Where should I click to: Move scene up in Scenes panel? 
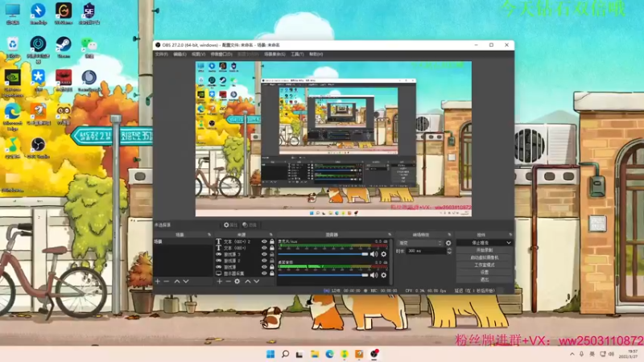tap(177, 282)
